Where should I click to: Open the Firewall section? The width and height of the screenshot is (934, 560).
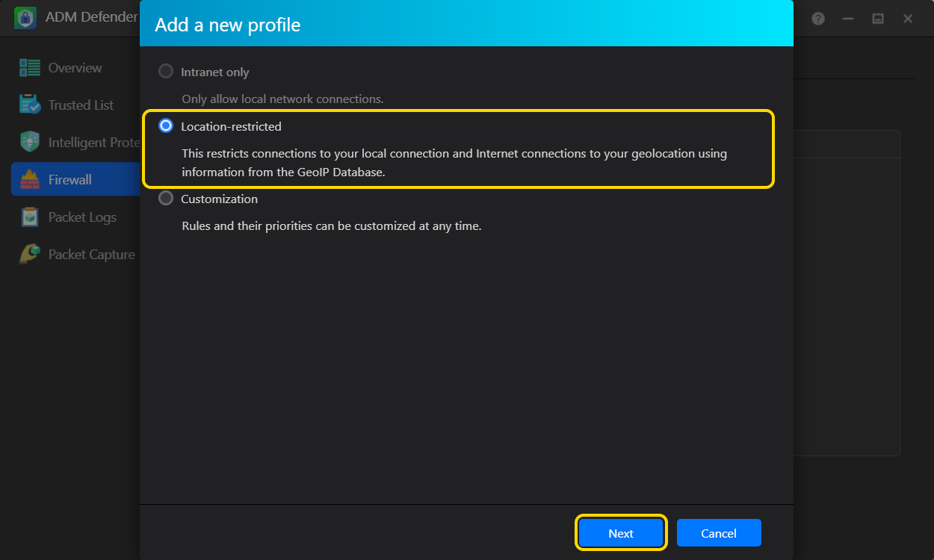coord(75,180)
